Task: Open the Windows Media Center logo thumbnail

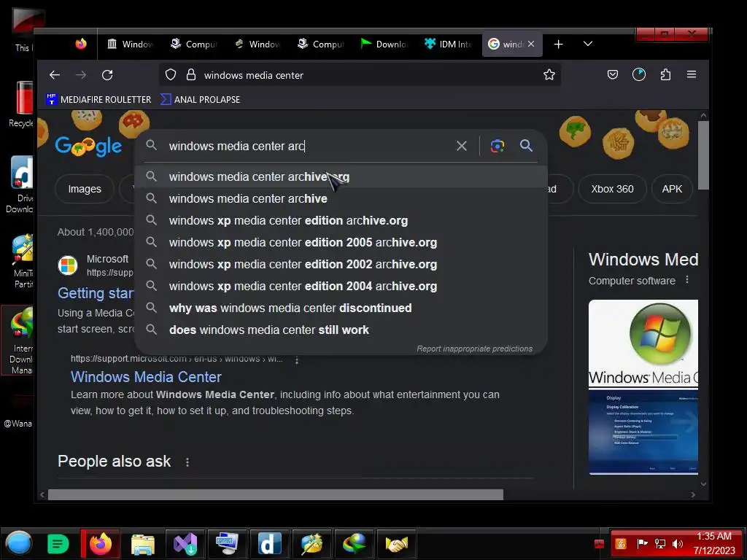Action: point(643,344)
